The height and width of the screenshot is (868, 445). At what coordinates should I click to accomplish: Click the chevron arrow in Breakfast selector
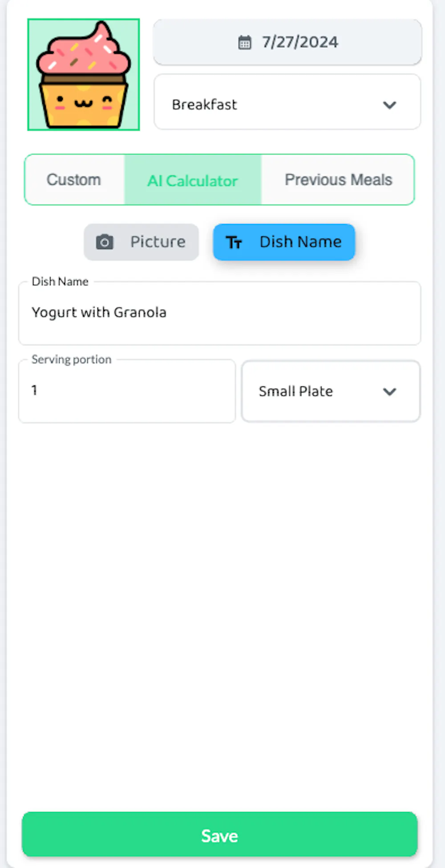point(389,105)
